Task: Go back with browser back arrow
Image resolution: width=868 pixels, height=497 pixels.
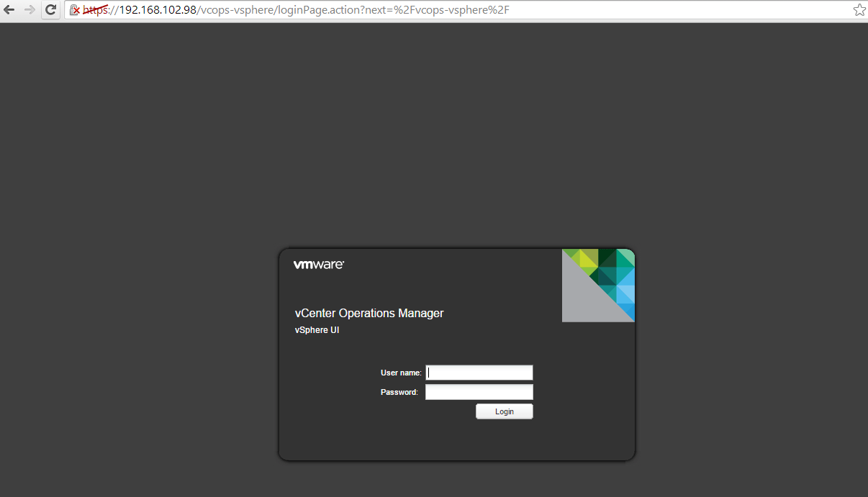Action: tap(9, 10)
